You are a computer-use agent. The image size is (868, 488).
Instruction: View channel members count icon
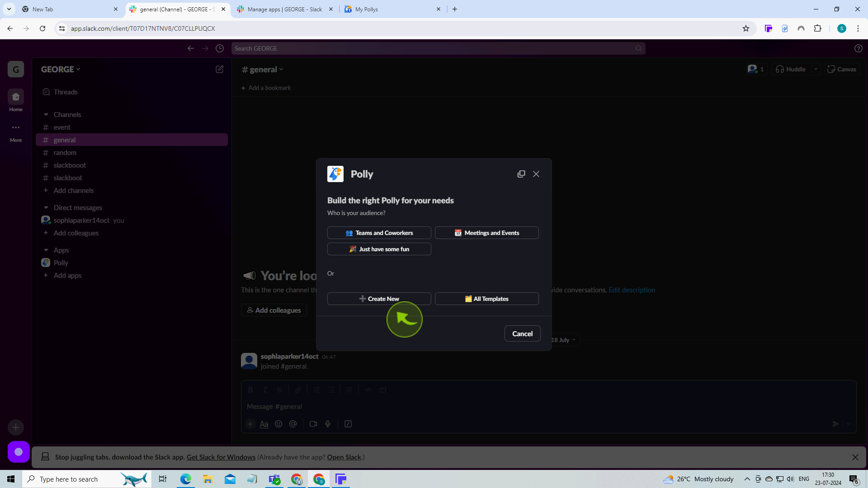tap(756, 69)
